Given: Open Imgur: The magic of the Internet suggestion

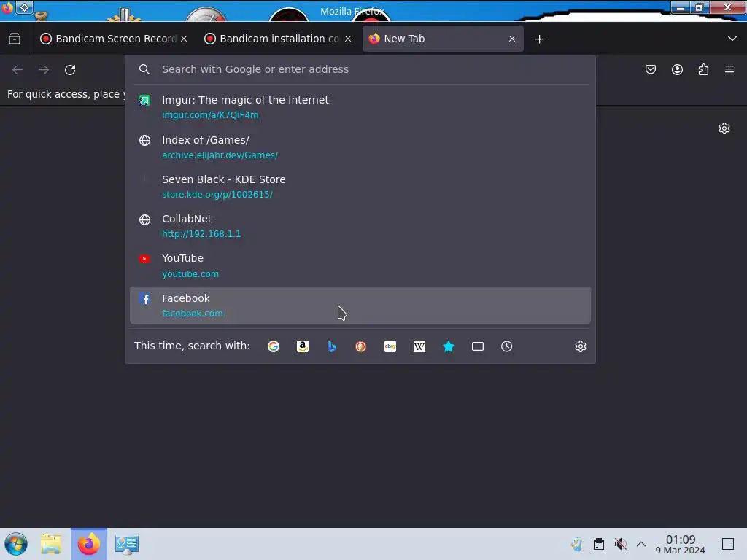Looking at the screenshot, I should coord(360,107).
